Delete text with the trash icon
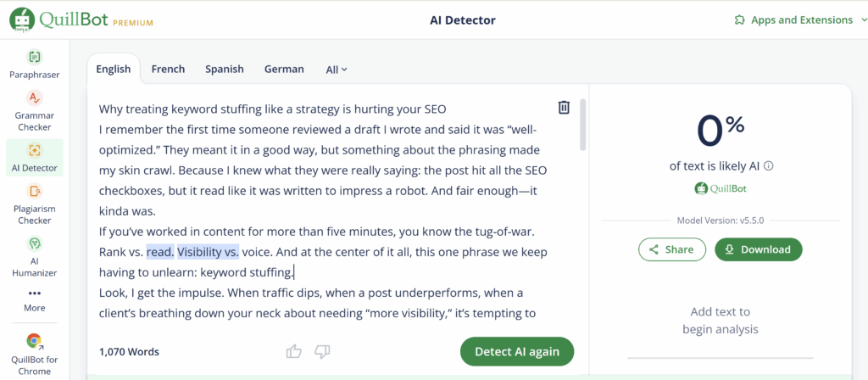 564,108
